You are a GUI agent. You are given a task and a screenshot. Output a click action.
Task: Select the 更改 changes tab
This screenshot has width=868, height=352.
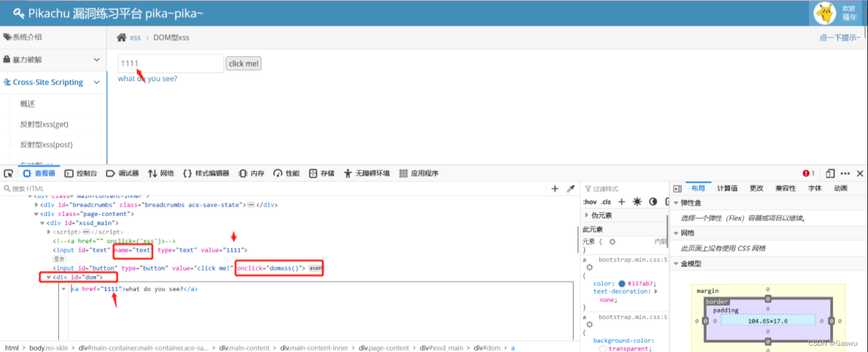[x=756, y=188]
